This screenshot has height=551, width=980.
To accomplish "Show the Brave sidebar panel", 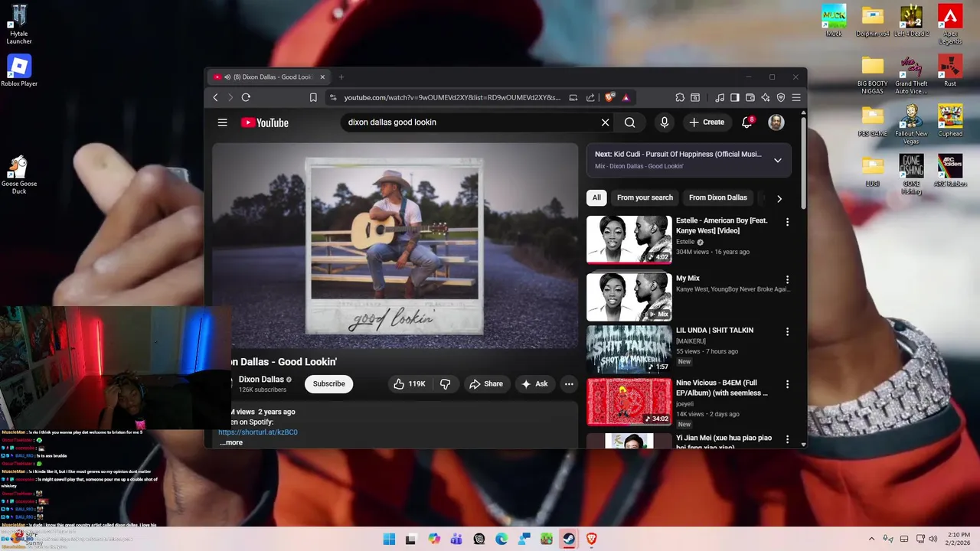I will 735,97.
